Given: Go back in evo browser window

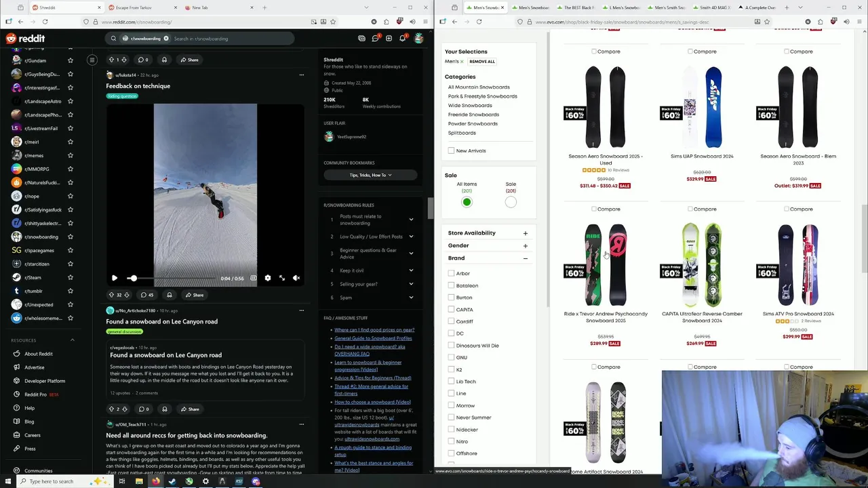Looking at the screenshot, I should click(x=454, y=22).
